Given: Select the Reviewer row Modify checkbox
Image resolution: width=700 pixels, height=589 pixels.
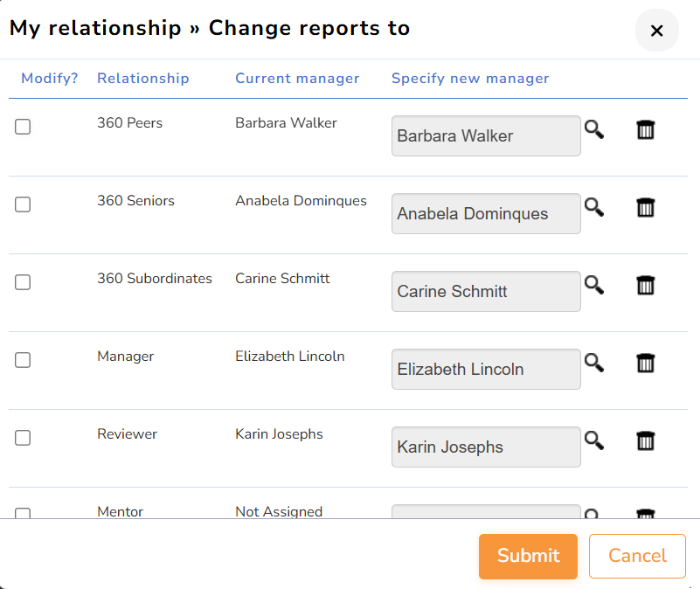Looking at the screenshot, I should coord(23,438).
